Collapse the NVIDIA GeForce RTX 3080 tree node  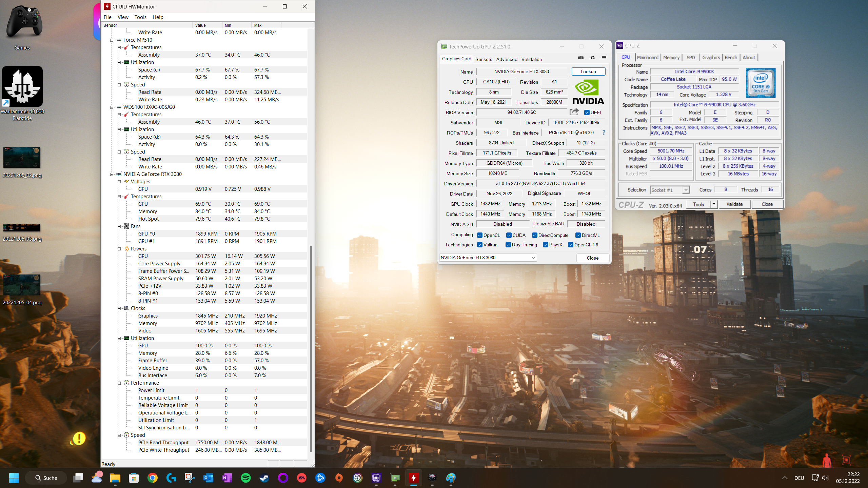(112, 174)
